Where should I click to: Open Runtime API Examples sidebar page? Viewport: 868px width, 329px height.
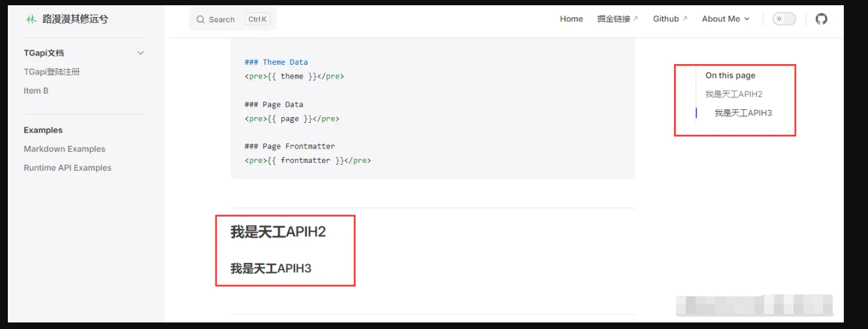[67, 168]
